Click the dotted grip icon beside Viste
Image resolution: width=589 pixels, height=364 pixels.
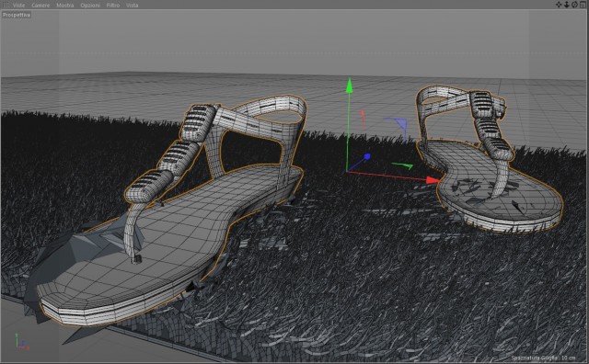click(x=6, y=5)
